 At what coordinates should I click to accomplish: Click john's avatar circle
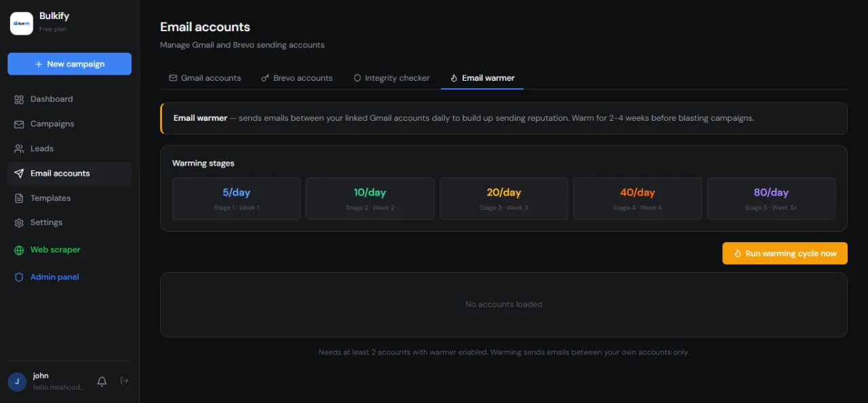coord(17,381)
